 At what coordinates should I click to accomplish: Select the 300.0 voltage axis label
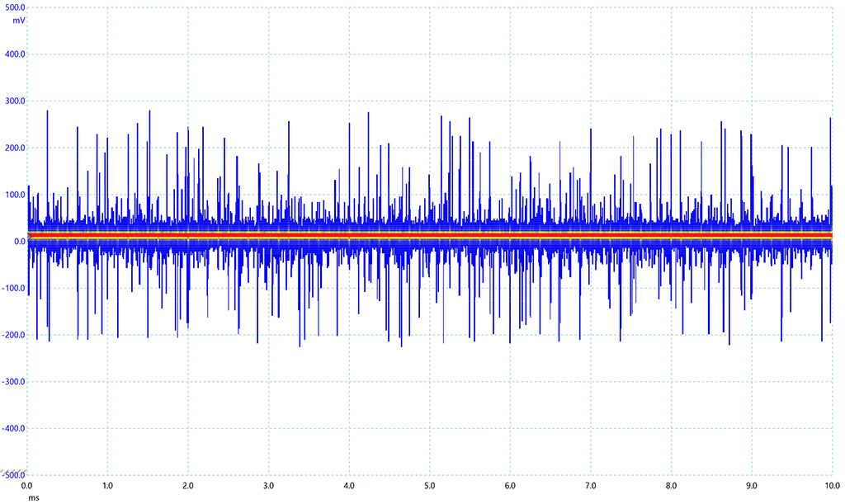click(15, 101)
